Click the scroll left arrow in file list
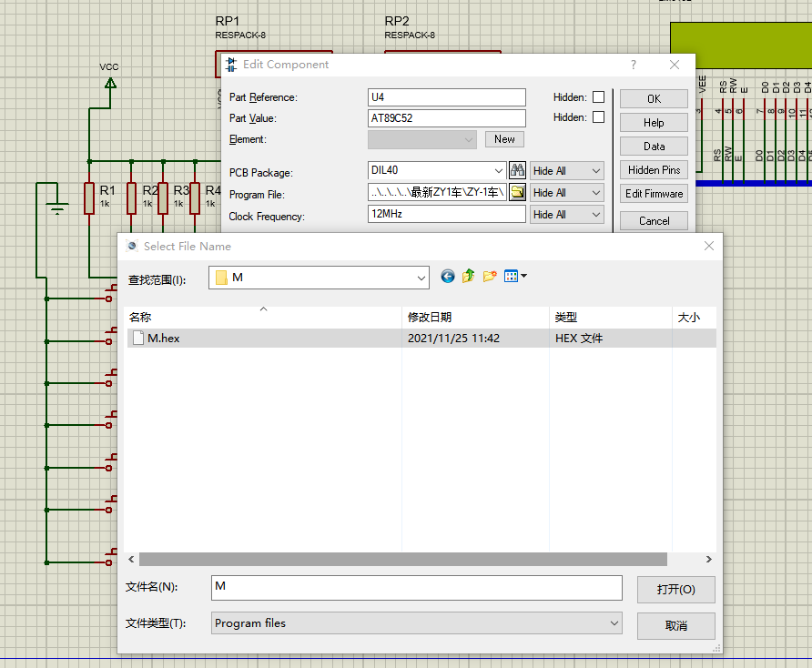This screenshot has width=812, height=668. [x=131, y=560]
